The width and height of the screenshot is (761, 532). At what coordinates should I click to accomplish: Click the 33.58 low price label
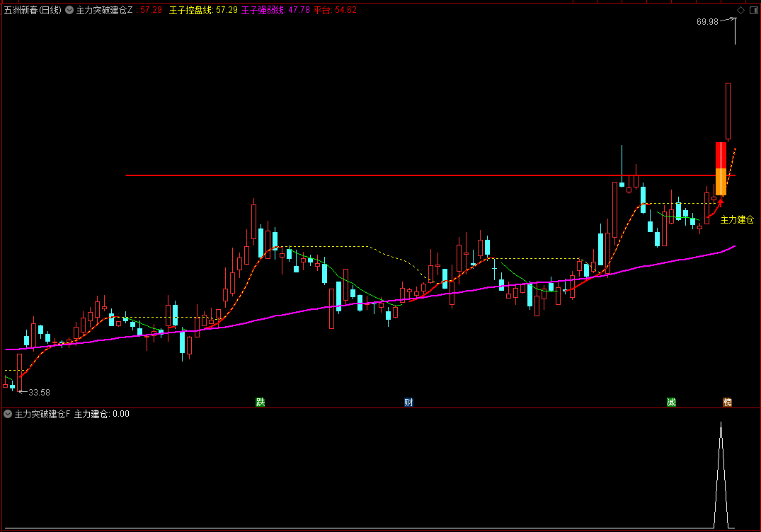point(39,392)
